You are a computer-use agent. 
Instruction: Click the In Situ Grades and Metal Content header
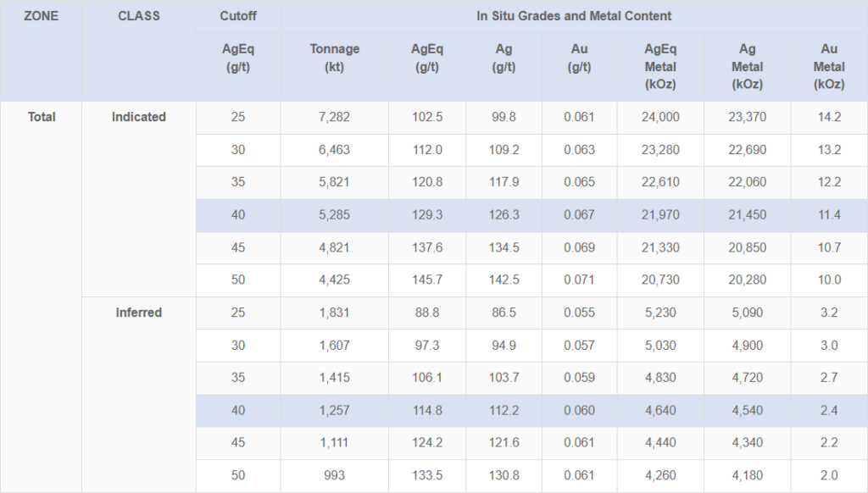tap(574, 16)
